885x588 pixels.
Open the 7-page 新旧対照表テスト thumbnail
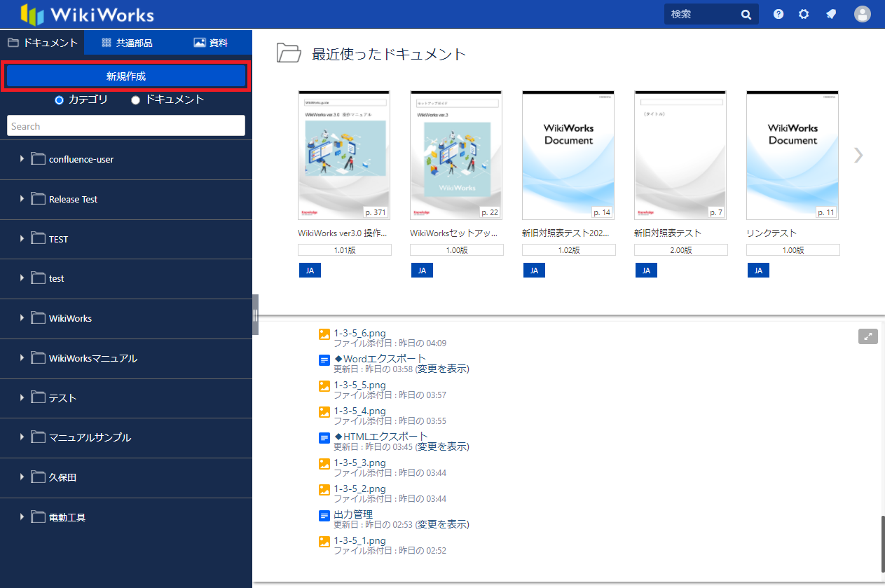(680, 156)
